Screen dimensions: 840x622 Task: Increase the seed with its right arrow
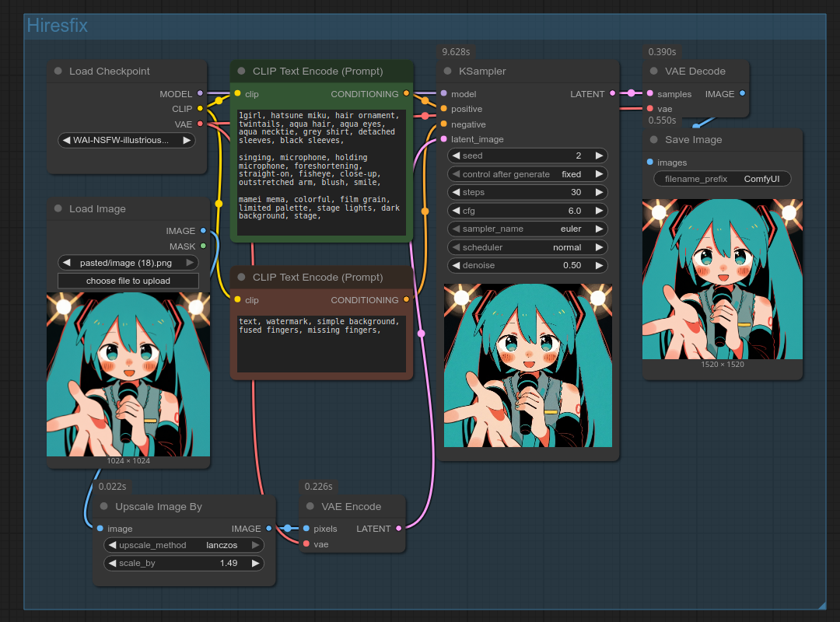[599, 155]
